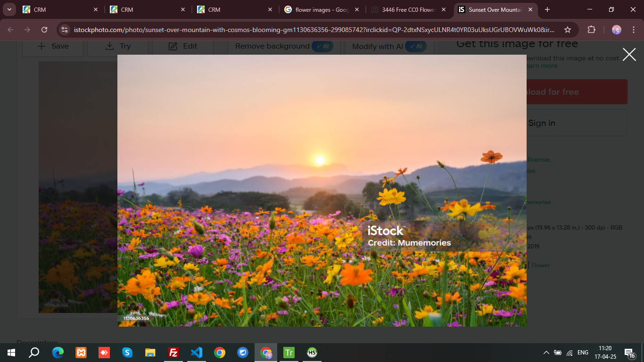The width and height of the screenshot is (644, 362).
Task: View site information icon in address bar
Action: pyautogui.click(x=65, y=30)
